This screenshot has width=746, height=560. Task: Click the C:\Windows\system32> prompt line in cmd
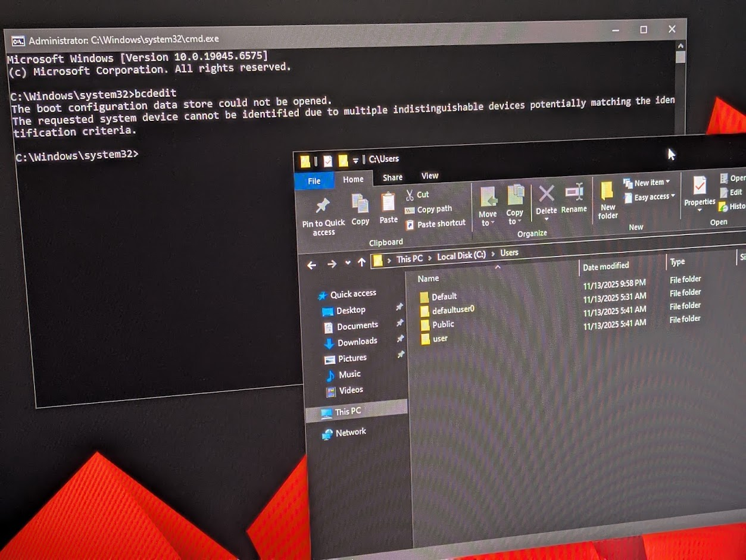click(77, 155)
